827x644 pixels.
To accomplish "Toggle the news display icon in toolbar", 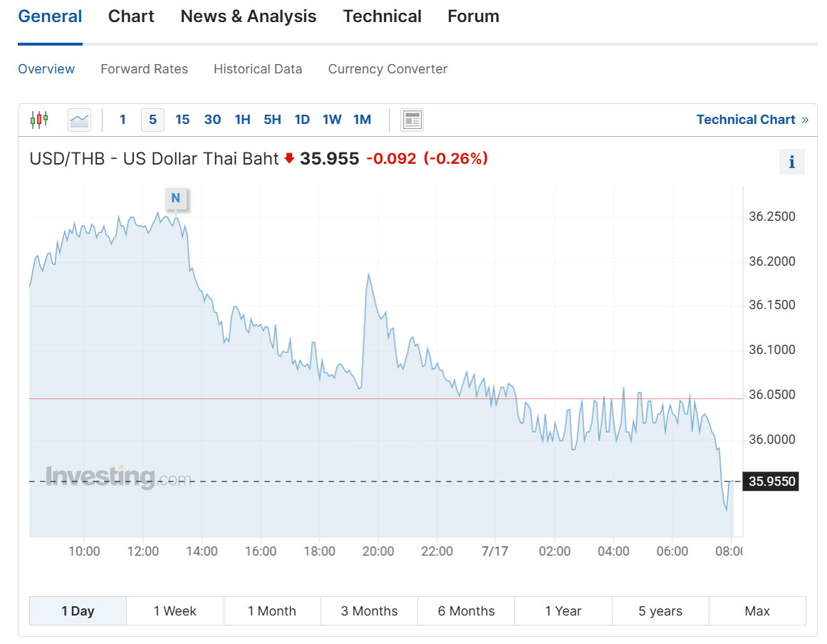I will [412, 120].
